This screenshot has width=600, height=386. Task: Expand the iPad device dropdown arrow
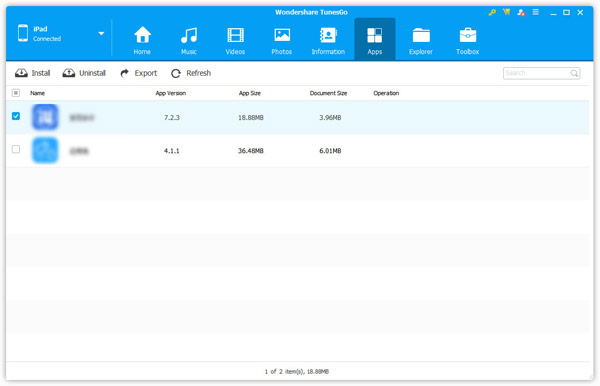click(x=101, y=33)
